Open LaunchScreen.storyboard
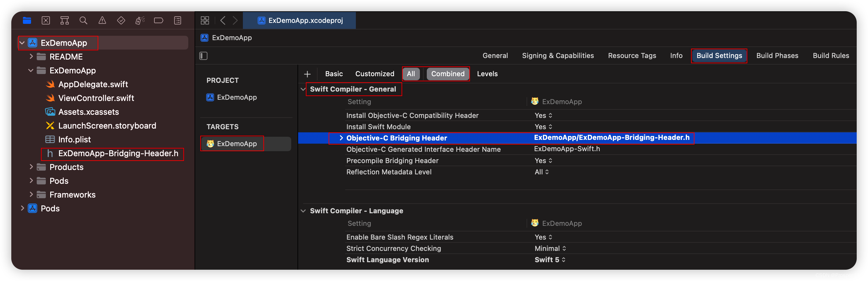 coord(107,126)
